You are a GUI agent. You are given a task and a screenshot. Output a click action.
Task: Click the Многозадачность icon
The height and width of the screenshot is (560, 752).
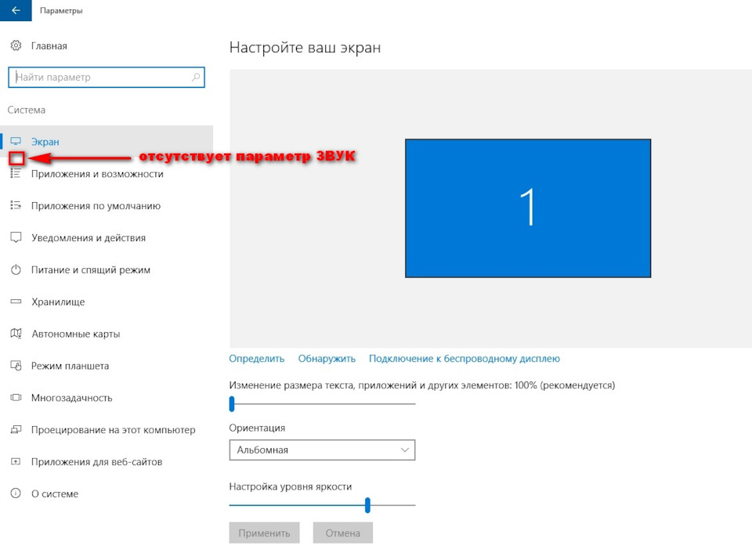click(16, 397)
